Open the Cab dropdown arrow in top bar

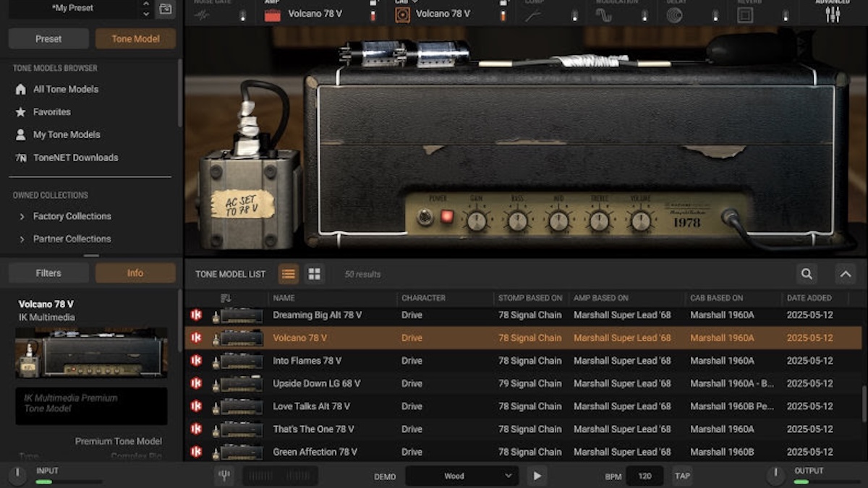click(x=415, y=2)
